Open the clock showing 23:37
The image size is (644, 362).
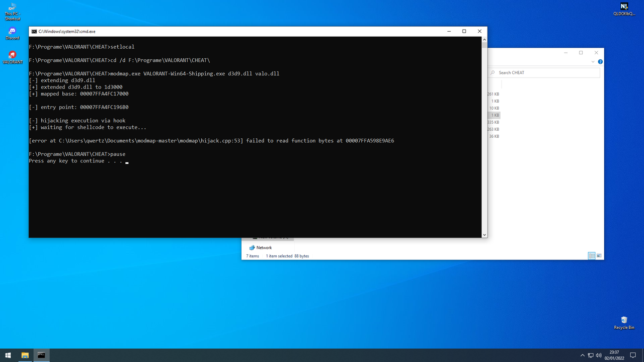tap(614, 355)
